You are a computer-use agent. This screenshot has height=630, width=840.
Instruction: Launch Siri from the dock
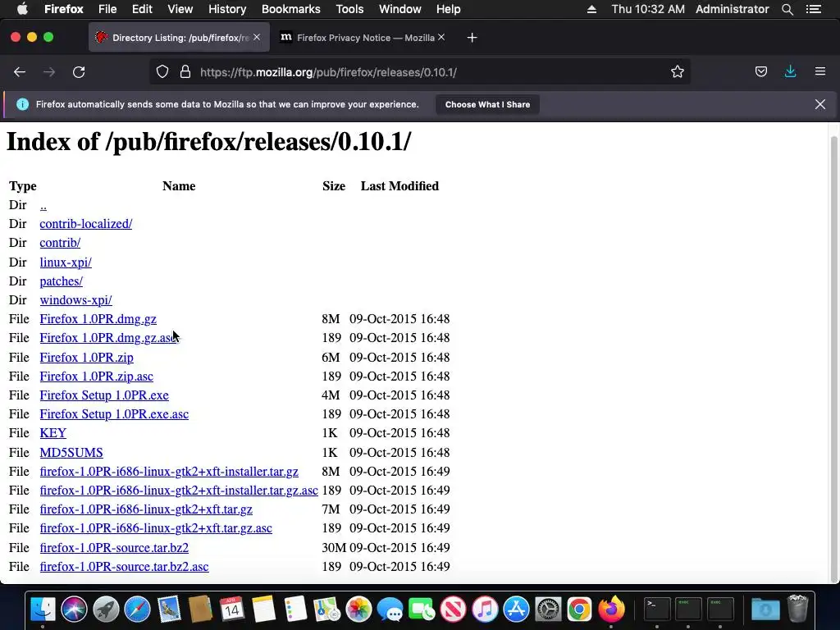click(74, 609)
